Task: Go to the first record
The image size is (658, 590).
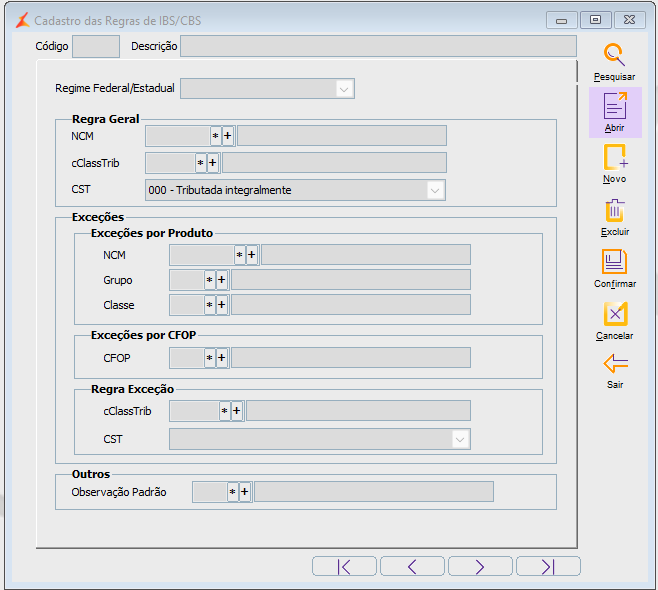Action: pyautogui.click(x=344, y=566)
